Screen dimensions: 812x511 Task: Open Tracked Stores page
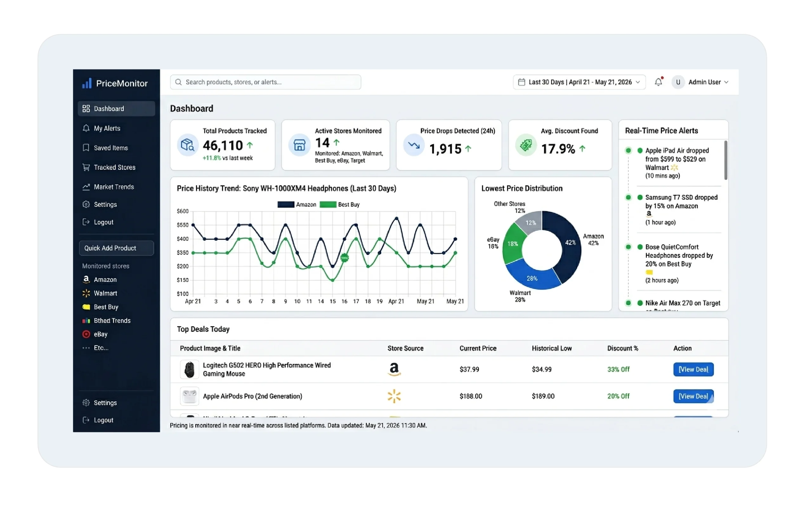click(116, 167)
